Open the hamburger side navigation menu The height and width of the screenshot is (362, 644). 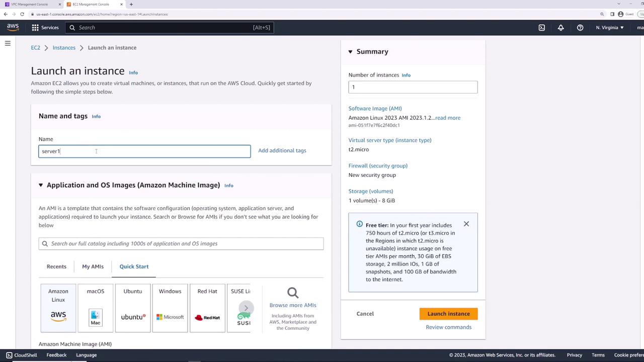click(8, 44)
